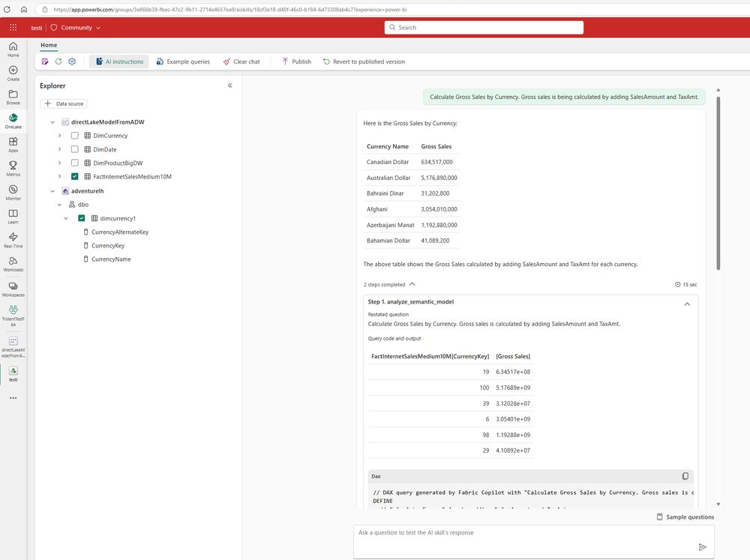This screenshot has height=560, width=750.
Task: Click the chat scroll down arrow
Action: pos(718,504)
